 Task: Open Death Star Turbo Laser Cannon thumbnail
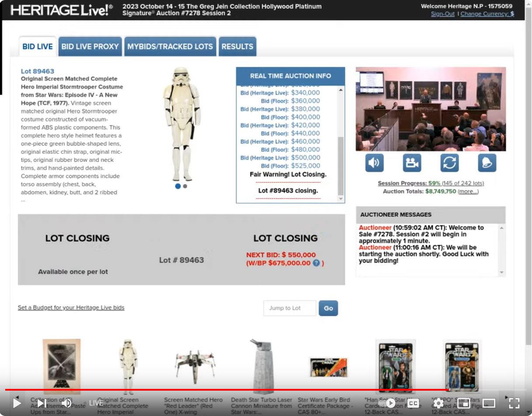coord(261,367)
